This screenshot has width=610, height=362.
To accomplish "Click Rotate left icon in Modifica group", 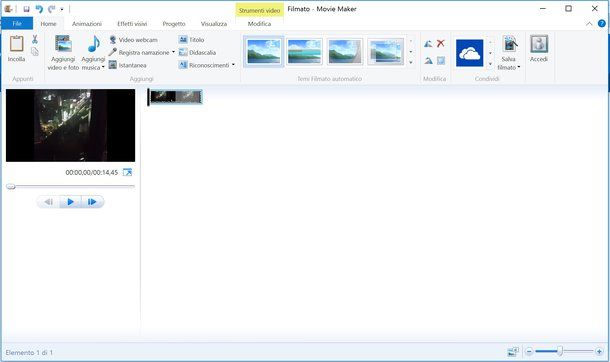I will coord(428,44).
